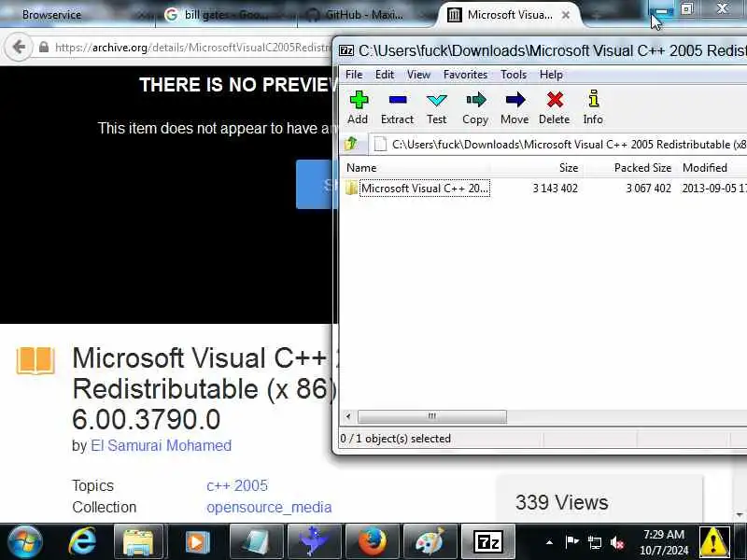Viewport: 747px width, 560px height.
Task: Launch Internet Explorer from the taskbar
Action: [82, 542]
